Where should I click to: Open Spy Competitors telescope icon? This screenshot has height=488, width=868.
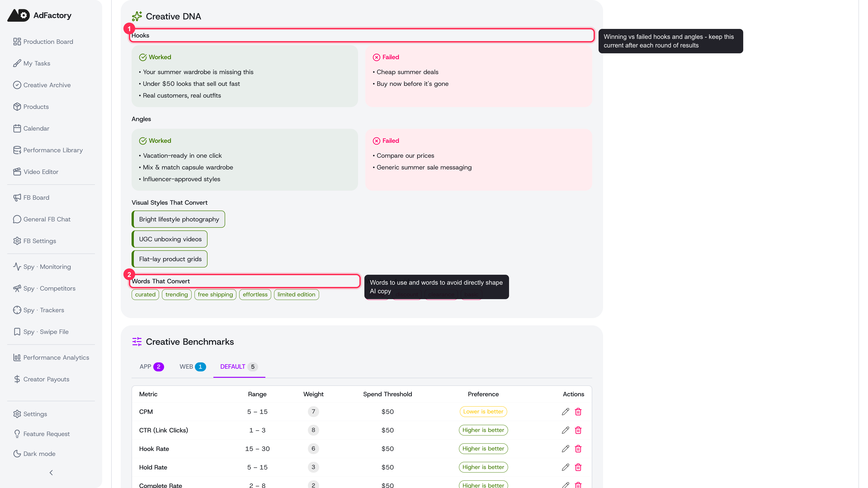coord(17,288)
